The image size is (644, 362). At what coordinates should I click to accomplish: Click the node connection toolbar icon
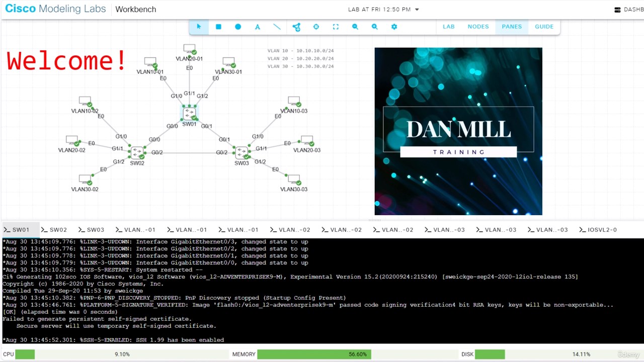pyautogui.click(x=296, y=27)
